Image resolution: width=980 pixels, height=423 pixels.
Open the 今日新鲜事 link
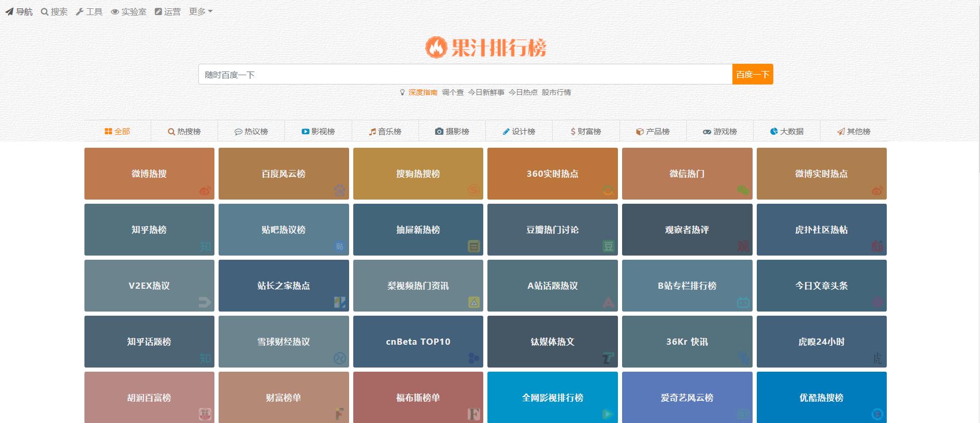pos(486,92)
